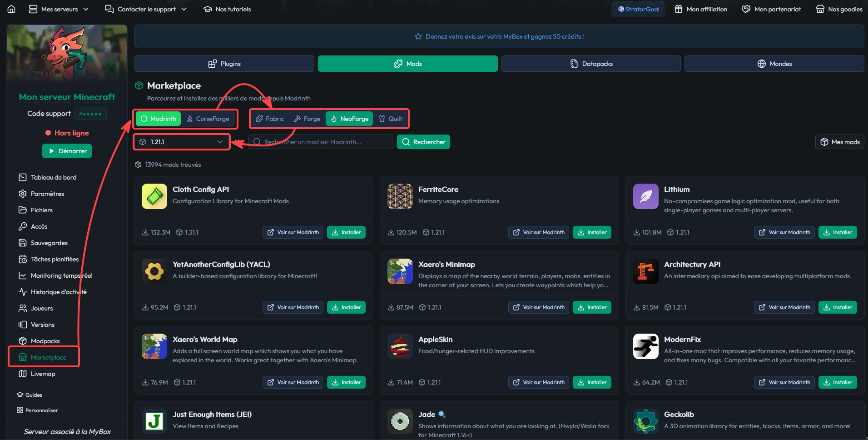Image resolution: width=868 pixels, height=440 pixels.
Task: Choose the Quilt mod loader
Action: 390,119
